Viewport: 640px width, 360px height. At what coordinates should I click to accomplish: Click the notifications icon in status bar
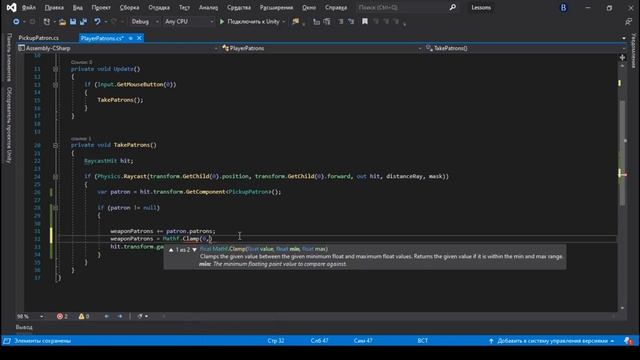[628, 341]
